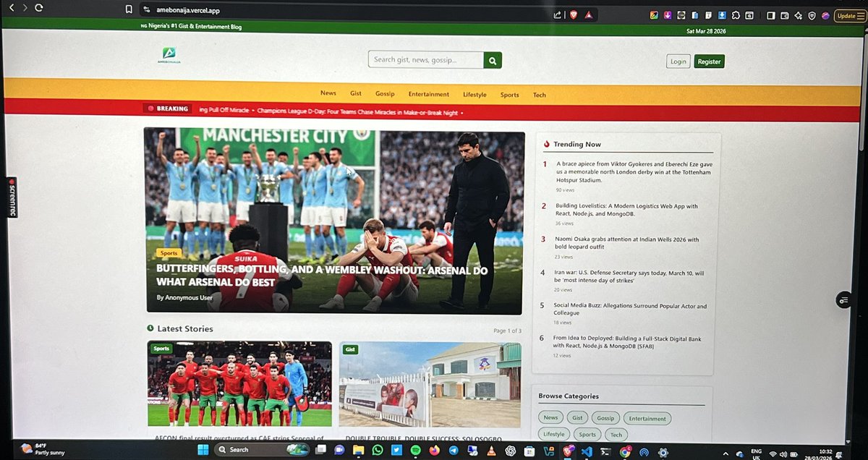
Task: Open the Brave Shields lion icon
Action: point(574,14)
